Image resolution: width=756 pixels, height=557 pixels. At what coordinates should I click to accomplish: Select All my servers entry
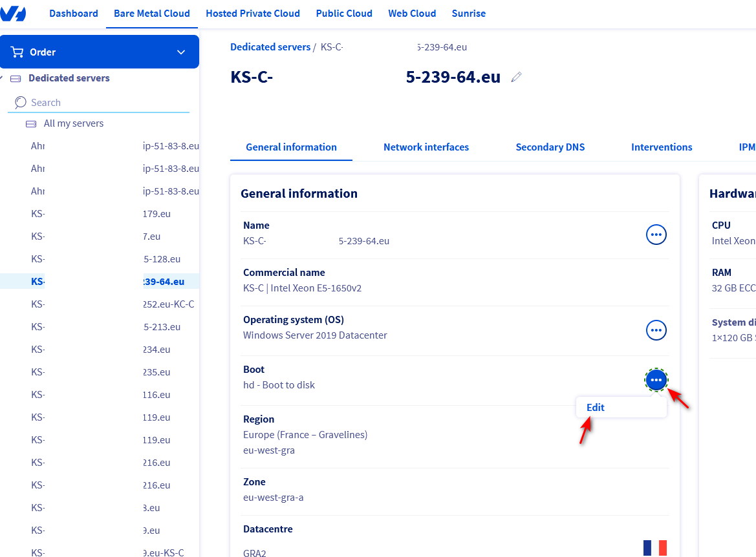coord(73,123)
